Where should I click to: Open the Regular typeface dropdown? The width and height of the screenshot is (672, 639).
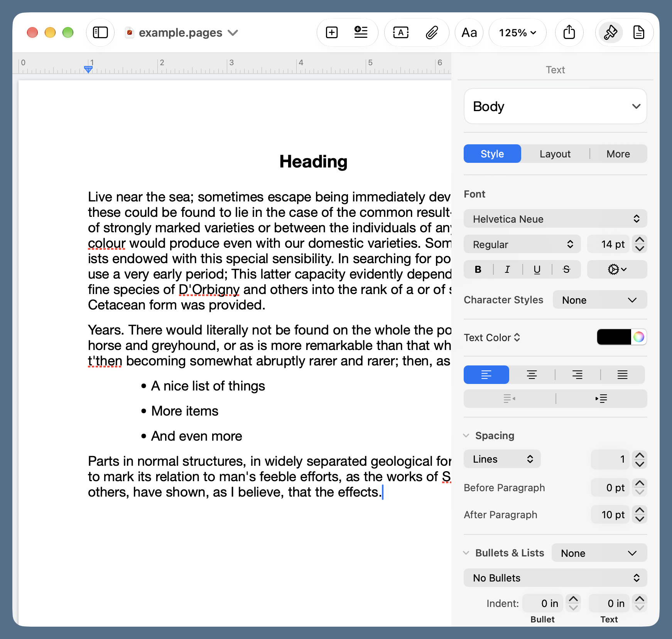click(x=522, y=244)
